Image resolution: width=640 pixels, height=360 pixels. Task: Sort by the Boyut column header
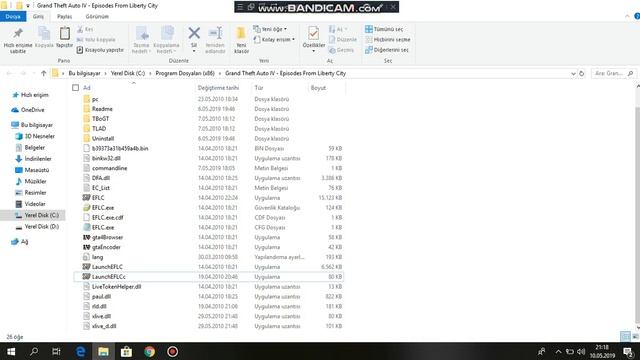318,88
